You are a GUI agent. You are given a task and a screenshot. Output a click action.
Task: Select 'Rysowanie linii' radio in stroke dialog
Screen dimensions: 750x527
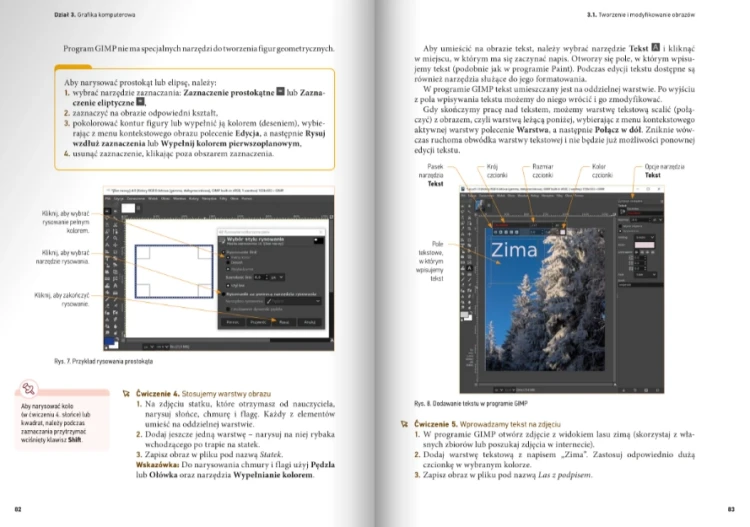click(223, 252)
